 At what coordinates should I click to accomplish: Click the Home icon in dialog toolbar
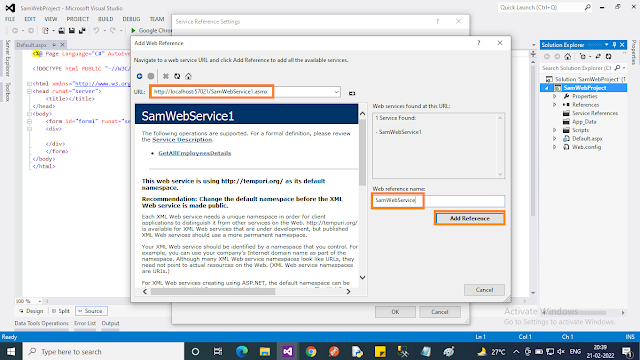tap(188, 76)
